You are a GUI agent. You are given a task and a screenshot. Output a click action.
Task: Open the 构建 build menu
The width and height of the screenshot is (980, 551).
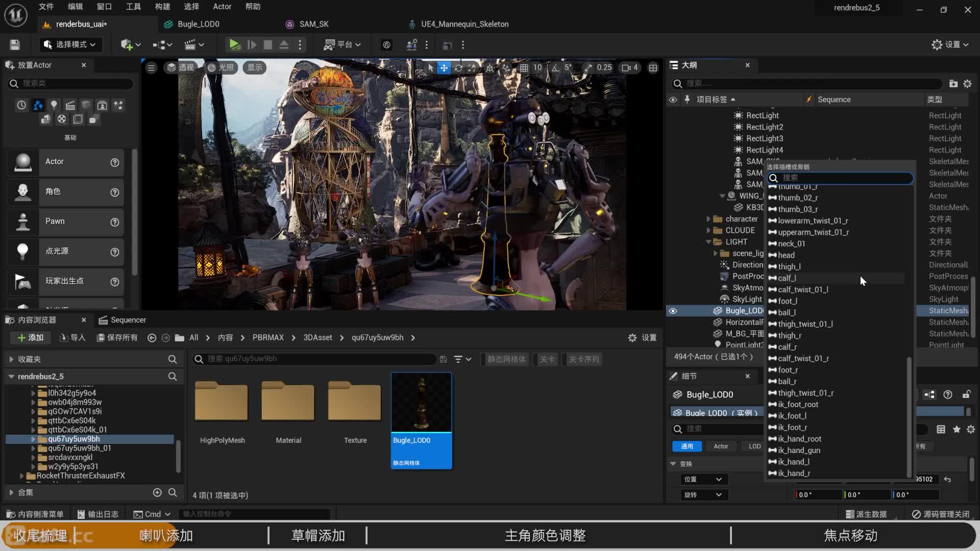point(162,7)
